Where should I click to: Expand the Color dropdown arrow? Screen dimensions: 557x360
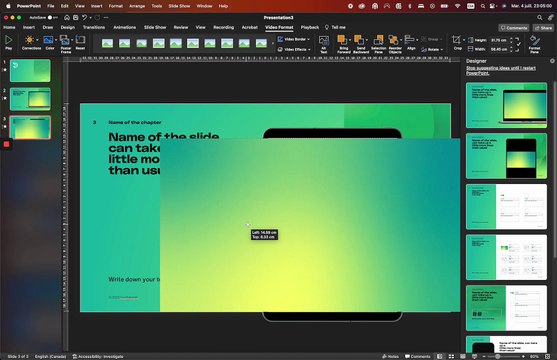[x=56, y=40]
